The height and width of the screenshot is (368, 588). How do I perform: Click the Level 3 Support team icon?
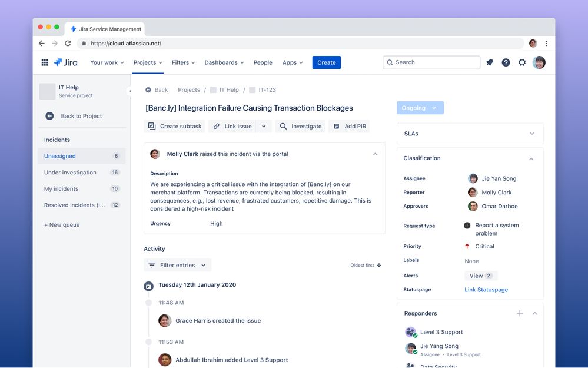point(411,332)
